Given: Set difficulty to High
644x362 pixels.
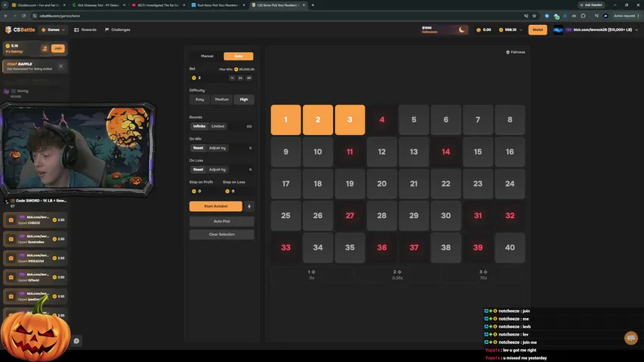Looking at the screenshot, I should pos(244,100).
